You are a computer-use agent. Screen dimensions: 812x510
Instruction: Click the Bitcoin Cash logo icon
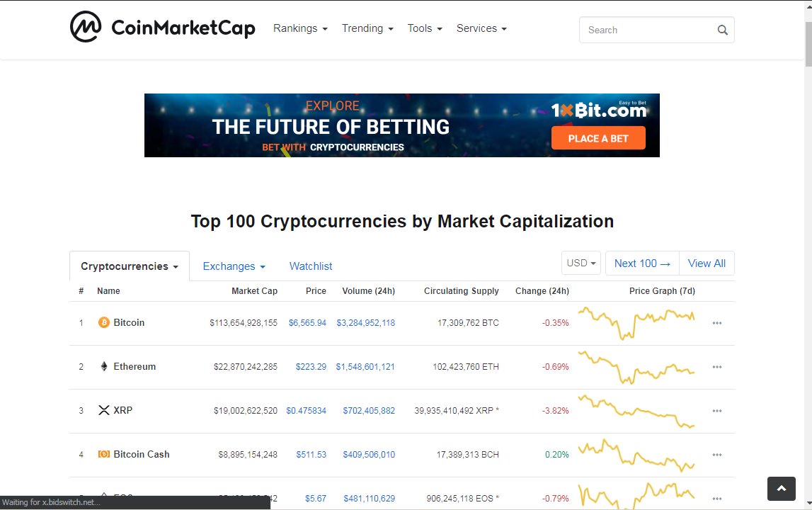pos(103,454)
